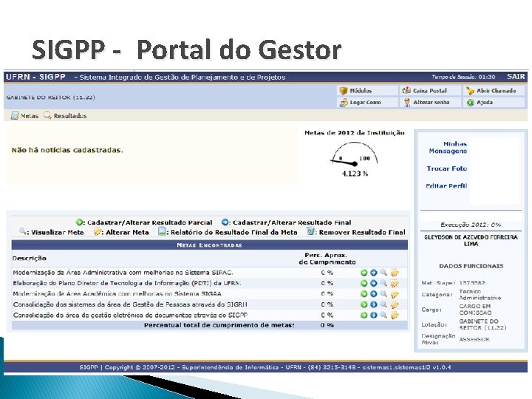Open Minhas Mensagens link
This screenshot has height=399, width=532.
(x=448, y=147)
